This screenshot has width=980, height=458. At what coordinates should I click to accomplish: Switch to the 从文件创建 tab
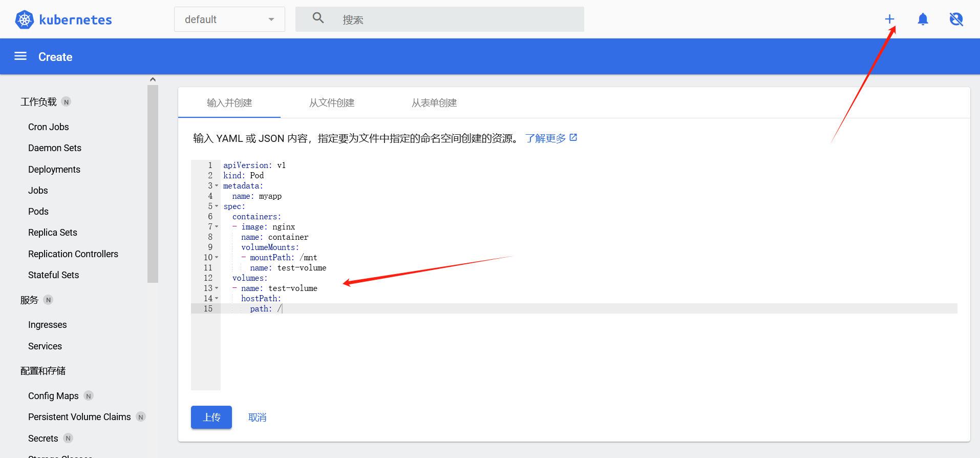pyautogui.click(x=332, y=103)
